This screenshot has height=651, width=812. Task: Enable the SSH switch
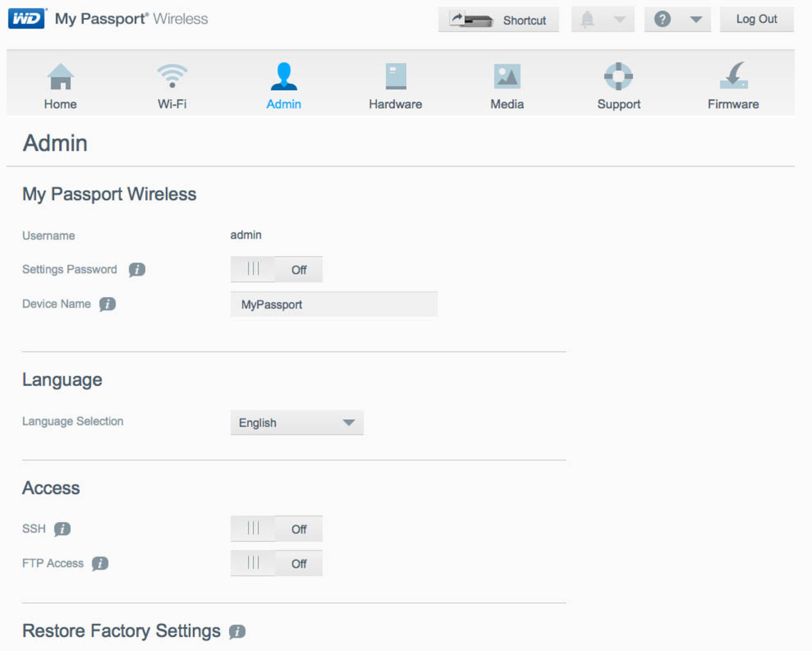(276, 529)
